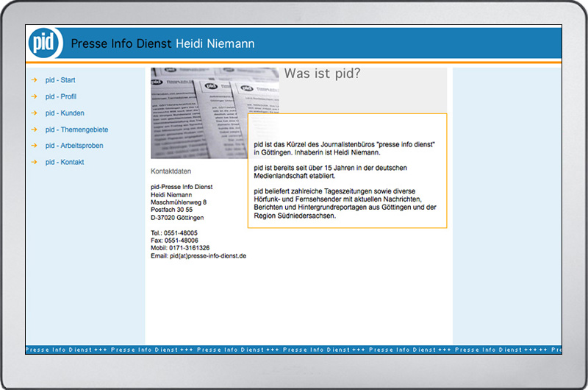Click the arrow icon beside pid - Profil
The width and height of the screenshot is (588, 390).
tap(34, 96)
